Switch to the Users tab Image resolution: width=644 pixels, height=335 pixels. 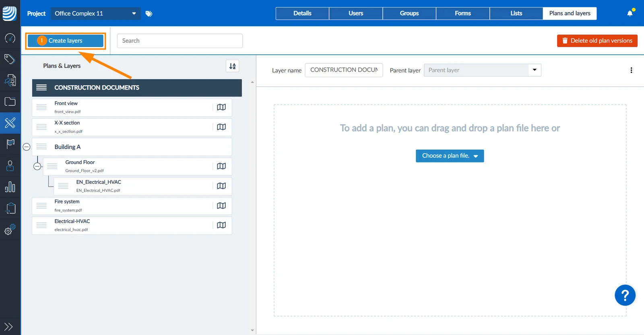[x=356, y=13]
